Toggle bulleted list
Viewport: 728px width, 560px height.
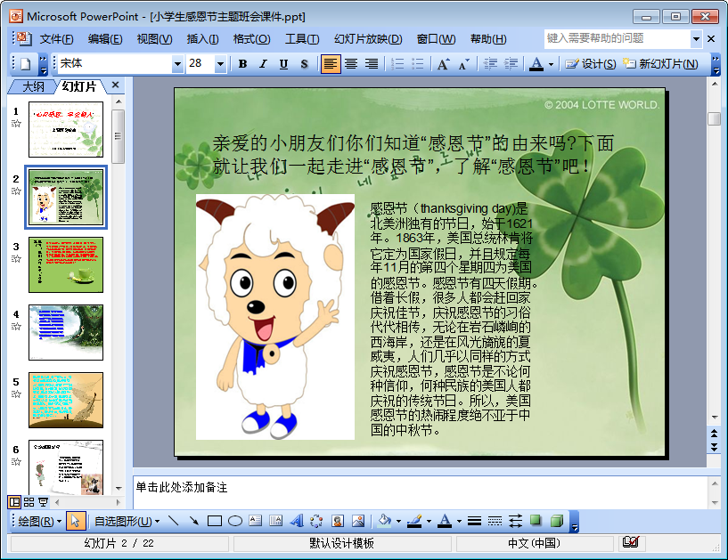(418, 64)
